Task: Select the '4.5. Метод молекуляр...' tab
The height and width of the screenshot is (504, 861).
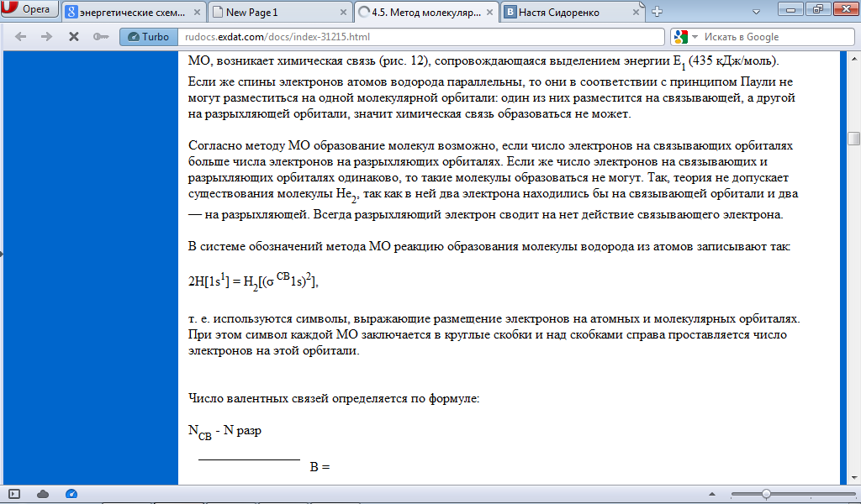Action: (426, 12)
